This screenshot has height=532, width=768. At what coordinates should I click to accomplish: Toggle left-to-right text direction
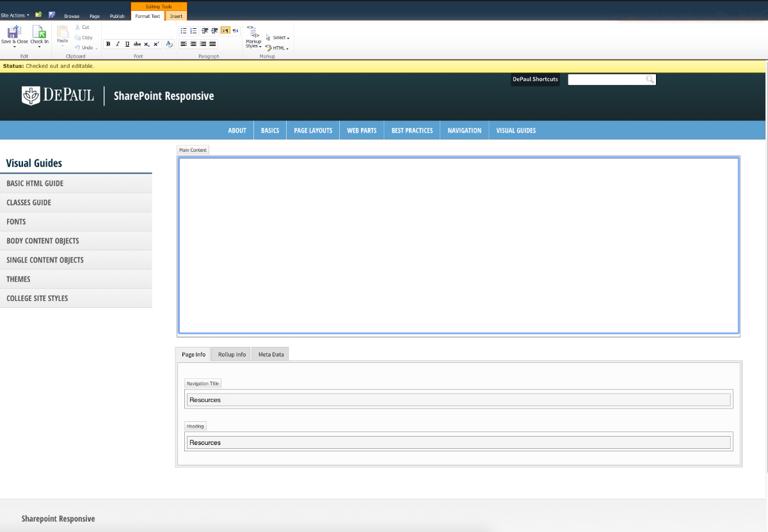[225, 30]
